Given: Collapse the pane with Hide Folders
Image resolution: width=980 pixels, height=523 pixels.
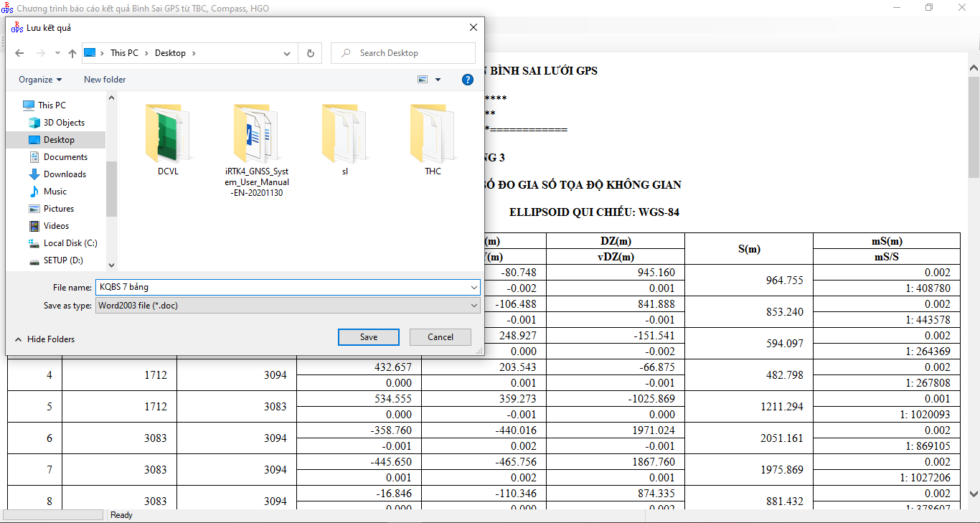Looking at the screenshot, I should (44, 339).
